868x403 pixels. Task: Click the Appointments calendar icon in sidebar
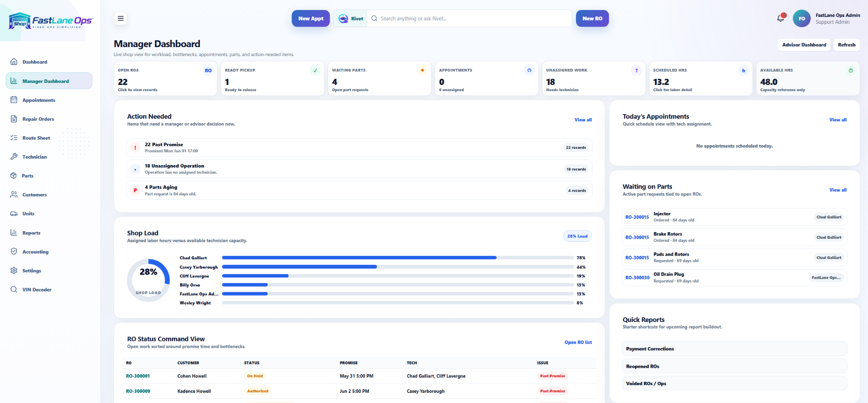14,100
